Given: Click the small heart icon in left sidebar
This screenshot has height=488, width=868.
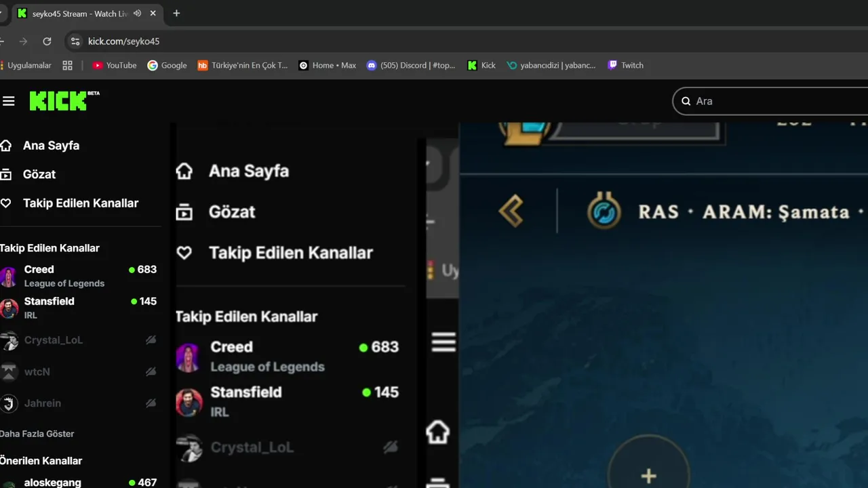Looking at the screenshot, I should click(6, 203).
